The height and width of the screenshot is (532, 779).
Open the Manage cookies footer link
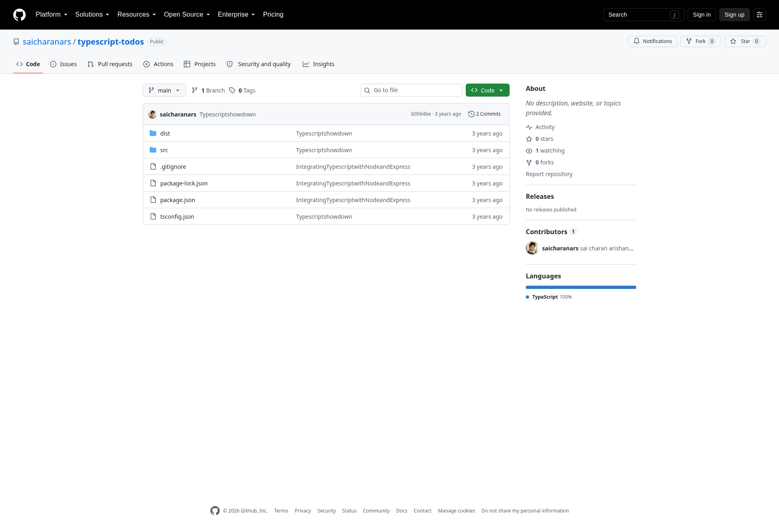456,511
